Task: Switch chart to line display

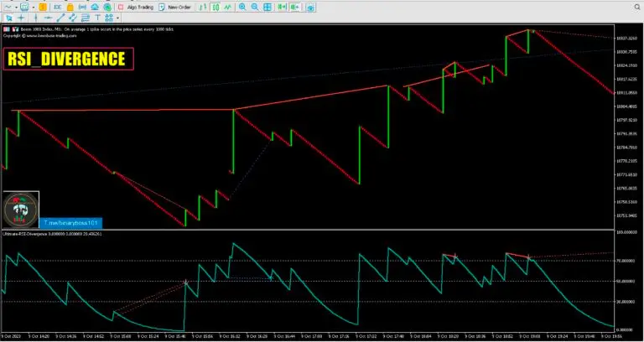Action: pyautogui.click(x=228, y=7)
